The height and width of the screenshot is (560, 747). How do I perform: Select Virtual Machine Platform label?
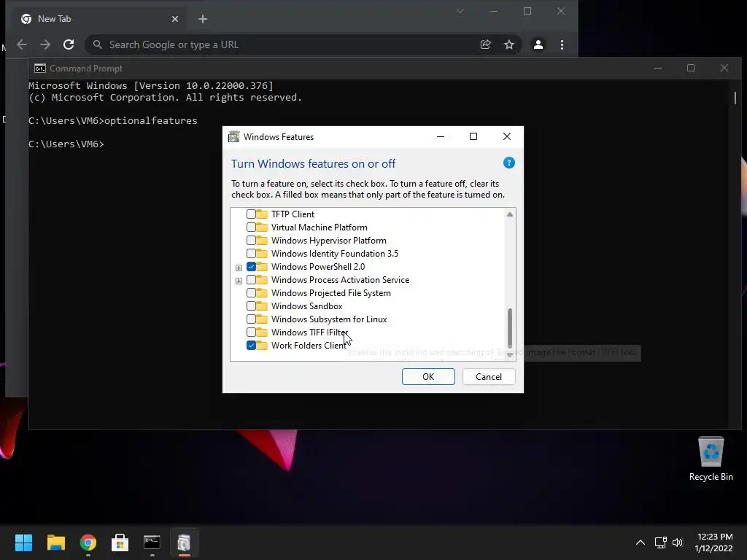coord(320,227)
